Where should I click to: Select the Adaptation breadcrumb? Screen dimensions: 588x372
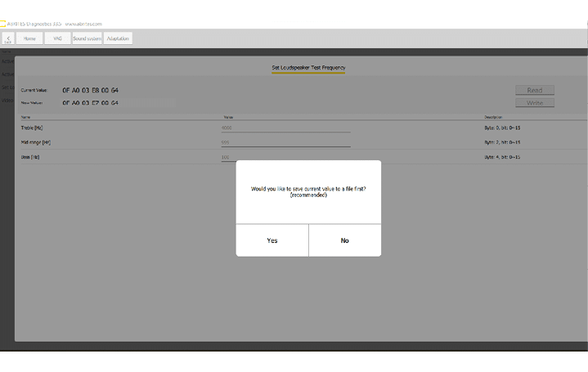tap(118, 38)
